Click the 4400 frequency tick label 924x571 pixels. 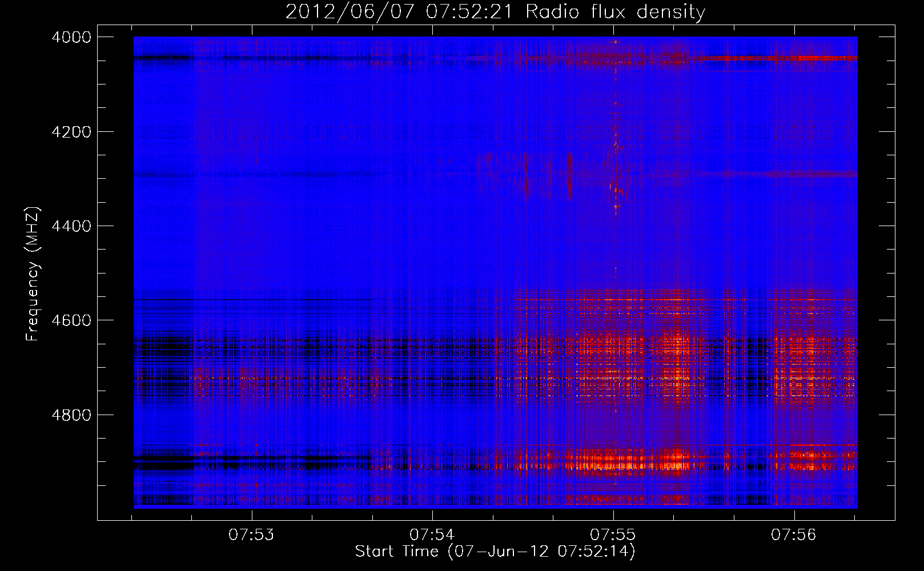pyautogui.click(x=71, y=226)
